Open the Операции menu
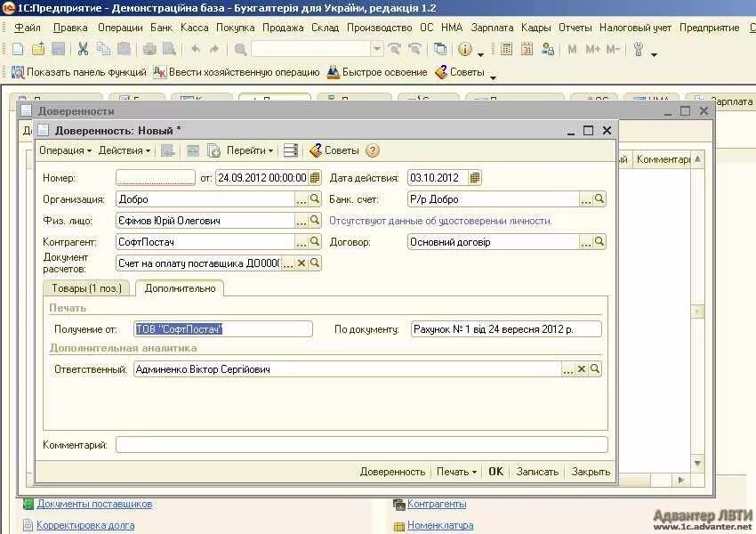756x534 pixels. (120, 28)
